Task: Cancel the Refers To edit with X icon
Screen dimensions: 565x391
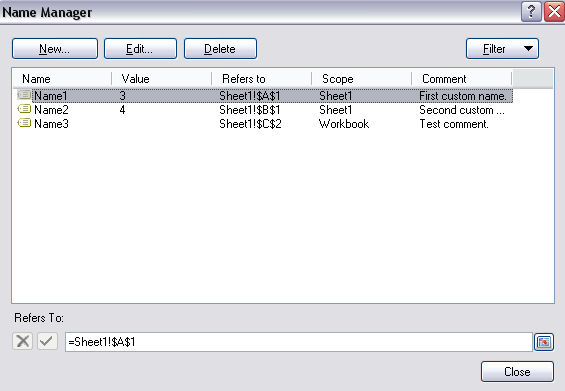Action: click(x=23, y=341)
